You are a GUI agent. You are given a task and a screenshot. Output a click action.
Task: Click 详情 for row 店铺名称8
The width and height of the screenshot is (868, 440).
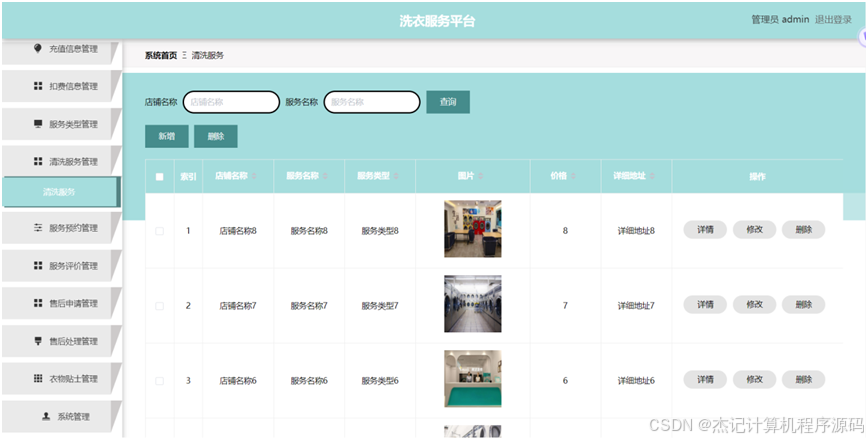click(x=705, y=229)
